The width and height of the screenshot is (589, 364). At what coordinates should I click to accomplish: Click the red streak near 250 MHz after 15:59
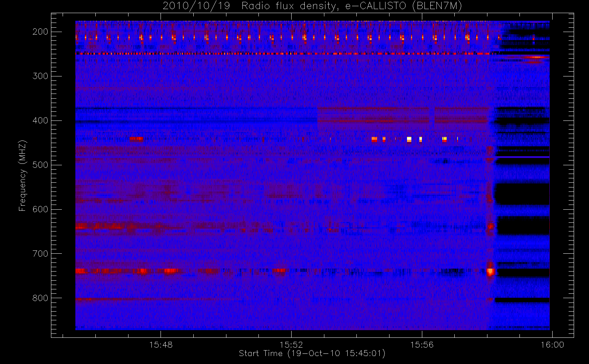[x=536, y=57]
